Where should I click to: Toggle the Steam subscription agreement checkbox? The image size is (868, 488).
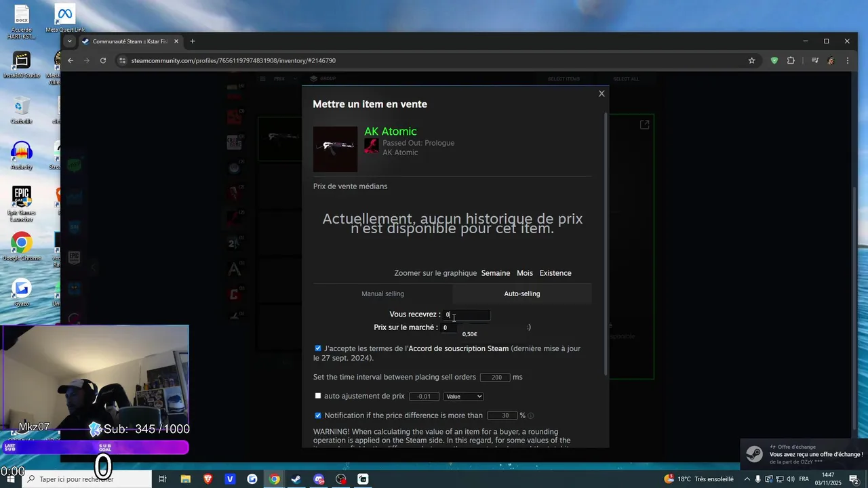point(318,348)
